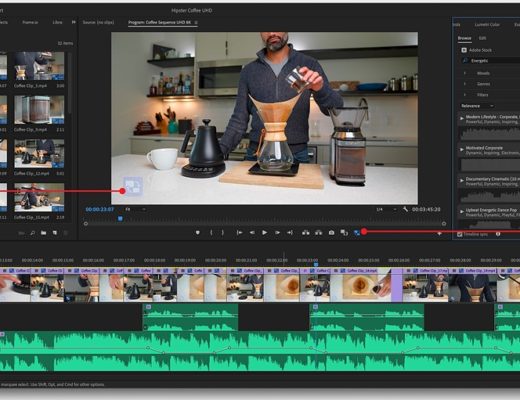Click the blue highlighted button beside Comparison View
This screenshot has width=520, height=400.
[356, 232]
